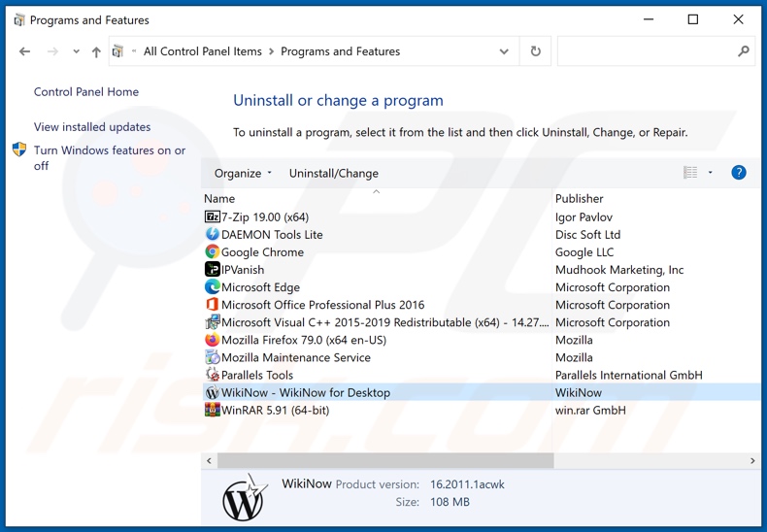Click the shield icon beside Windows features
This screenshot has width=767, height=532.
19,150
